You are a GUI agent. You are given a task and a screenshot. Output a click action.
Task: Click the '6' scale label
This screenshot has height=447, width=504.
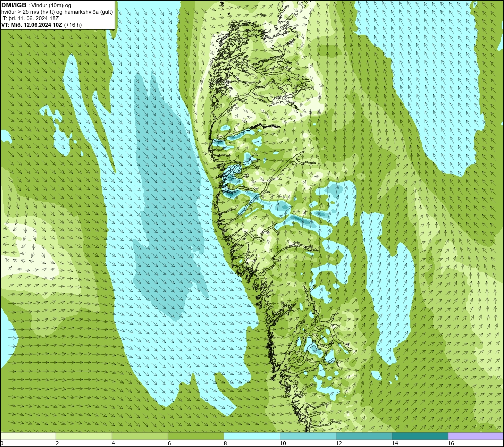point(169,443)
